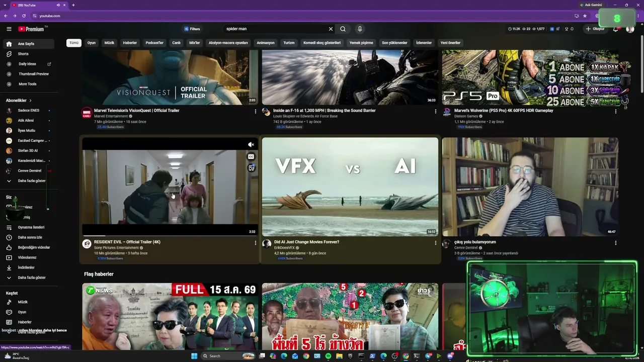Open the account avatar menu
This screenshot has width=644, height=362.
coord(630,29)
